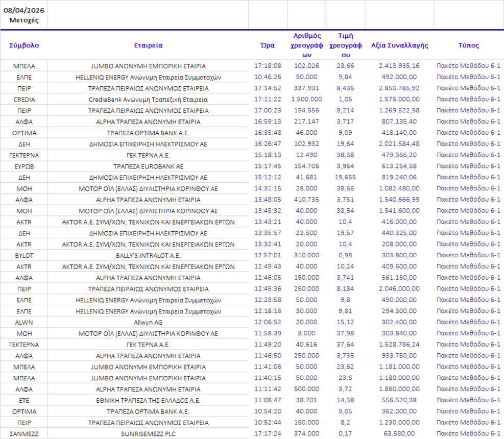The width and height of the screenshot is (504, 439).
Task: Select the ΣΑΝΜΕΖΖ symbol cell
Action: point(24,433)
